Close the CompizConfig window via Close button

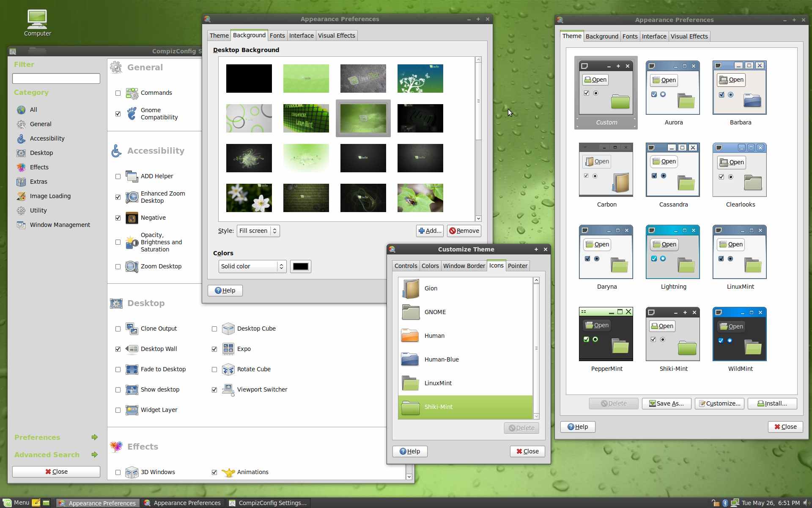56,472
